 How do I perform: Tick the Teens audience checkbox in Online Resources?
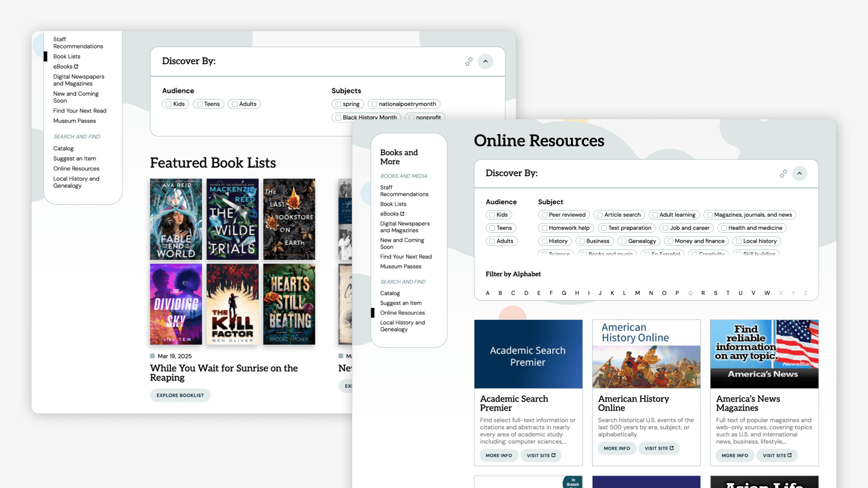click(x=492, y=228)
